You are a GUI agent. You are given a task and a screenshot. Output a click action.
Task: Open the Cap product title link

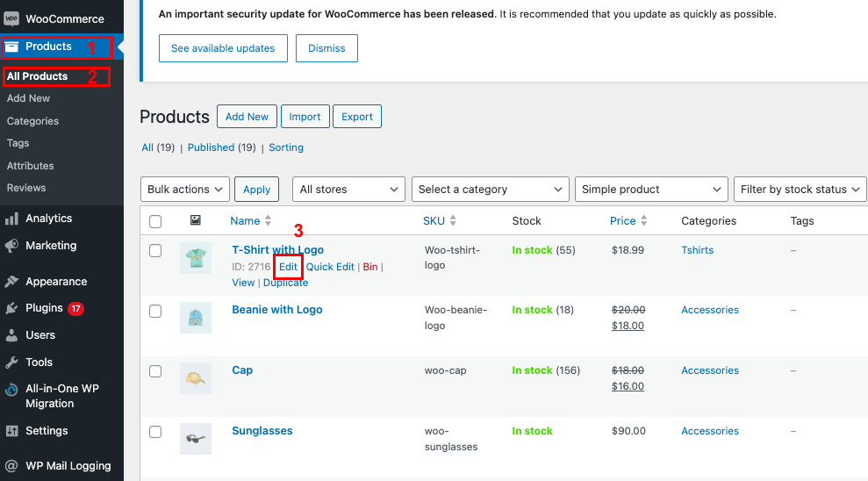[x=242, y=370]
